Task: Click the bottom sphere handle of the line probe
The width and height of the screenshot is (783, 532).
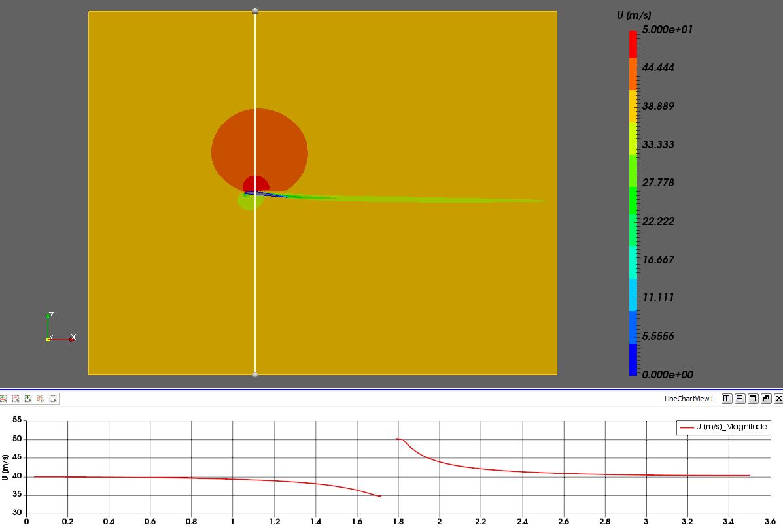Action: [254, 373]
